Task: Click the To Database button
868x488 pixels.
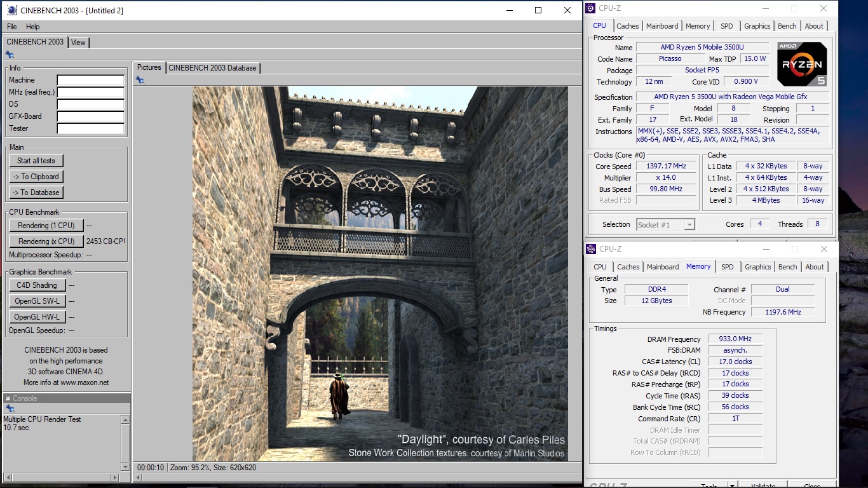Action: coord(36,193)
